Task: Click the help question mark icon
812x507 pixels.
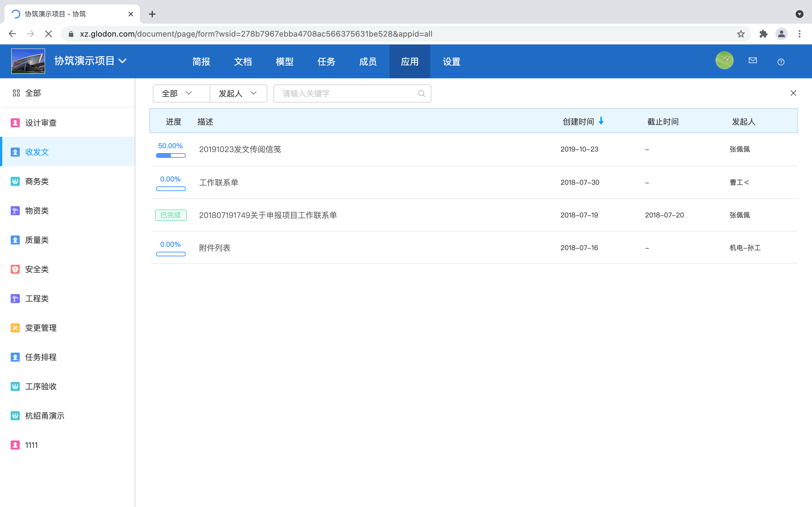Action: (x=781, y=61)
